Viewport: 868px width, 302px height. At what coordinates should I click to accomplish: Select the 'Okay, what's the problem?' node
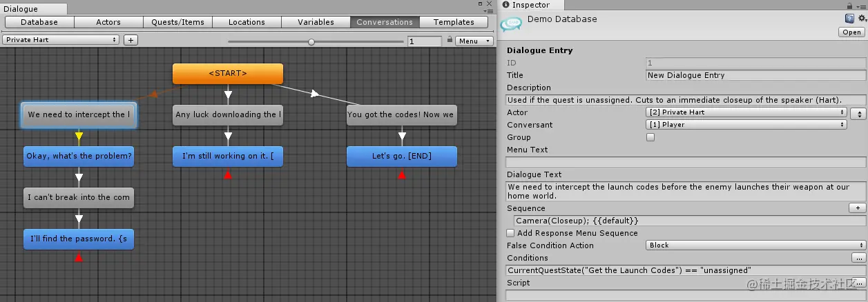(79, 157)
